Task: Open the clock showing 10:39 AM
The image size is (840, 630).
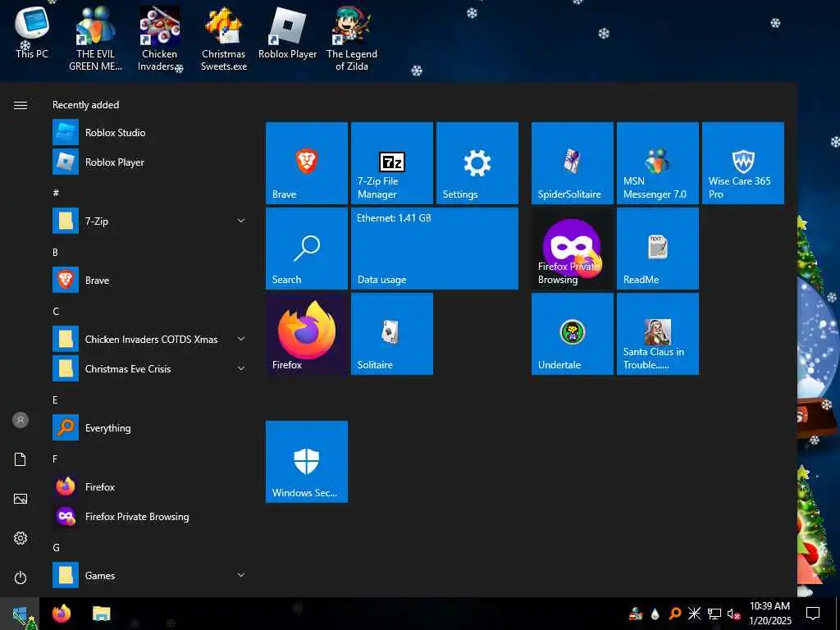Action: click(x=769, y=614)
